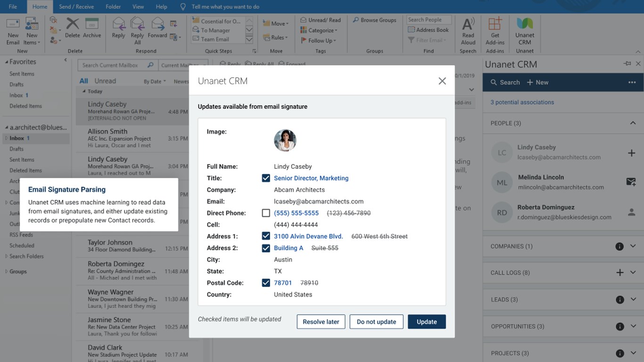Close the Unanet CRM dialog
The width and height of the screenshot is (644, 362).
[x=442, y=81]
